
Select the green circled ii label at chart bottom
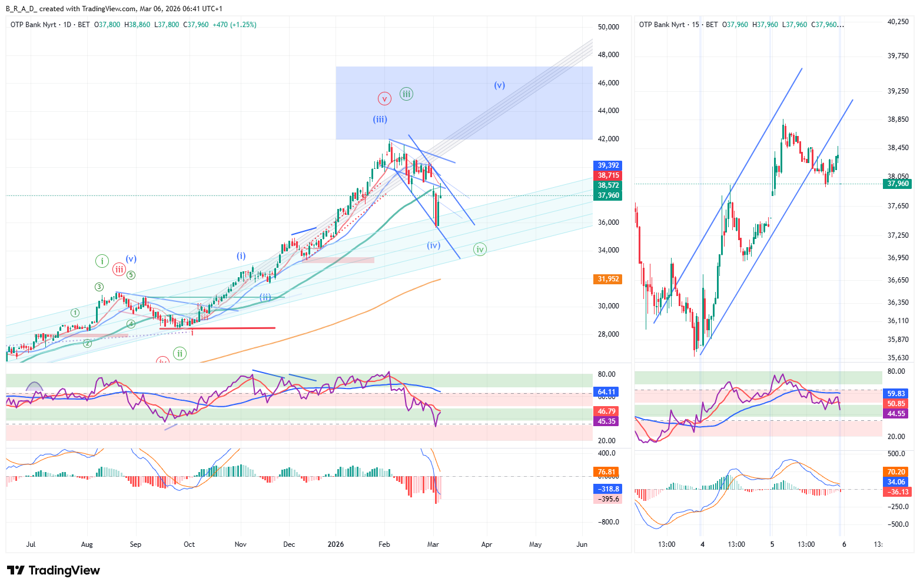point(180,353)
